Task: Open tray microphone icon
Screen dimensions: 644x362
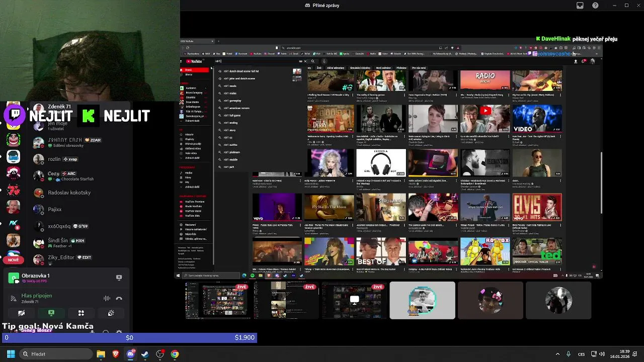Action: [569, 354]
